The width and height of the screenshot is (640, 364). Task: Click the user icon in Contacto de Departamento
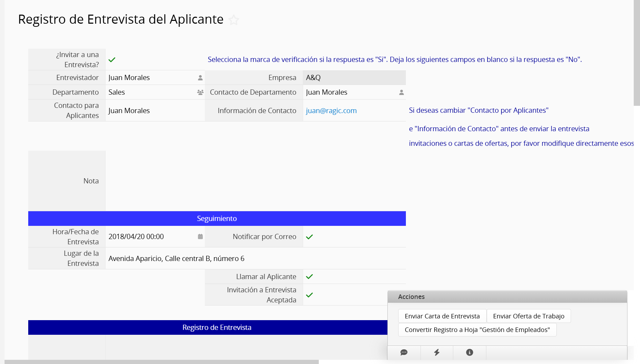click(401, 92)
